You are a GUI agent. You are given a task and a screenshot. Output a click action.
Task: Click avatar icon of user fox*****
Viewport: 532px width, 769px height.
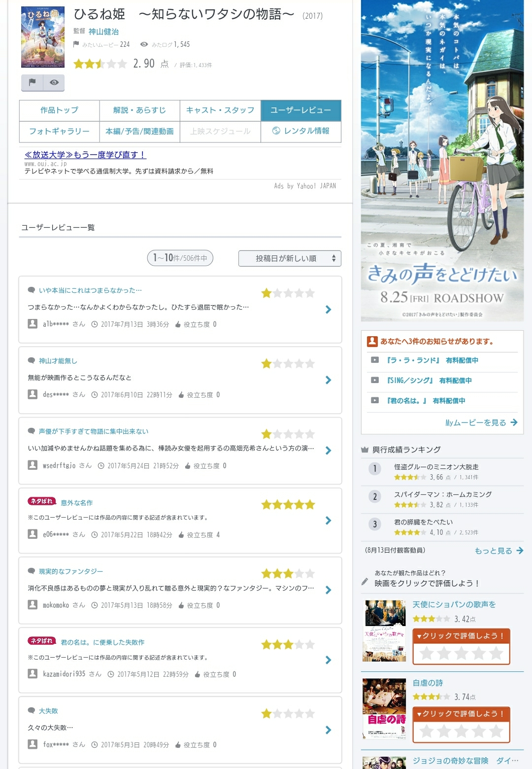pos(33,744)
